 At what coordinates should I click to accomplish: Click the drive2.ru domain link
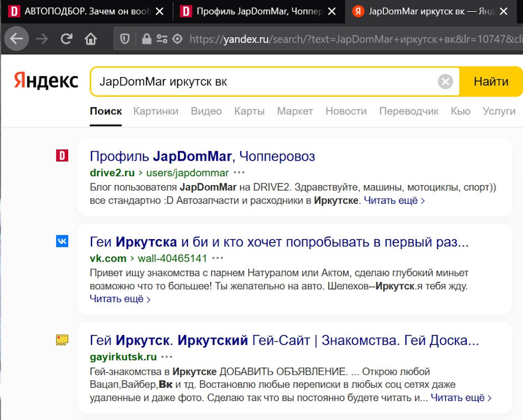[x=112, y=173]
